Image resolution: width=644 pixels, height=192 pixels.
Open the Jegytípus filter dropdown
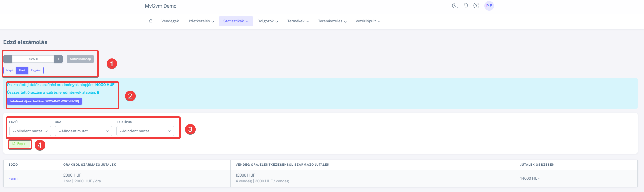tap(145, 131)
